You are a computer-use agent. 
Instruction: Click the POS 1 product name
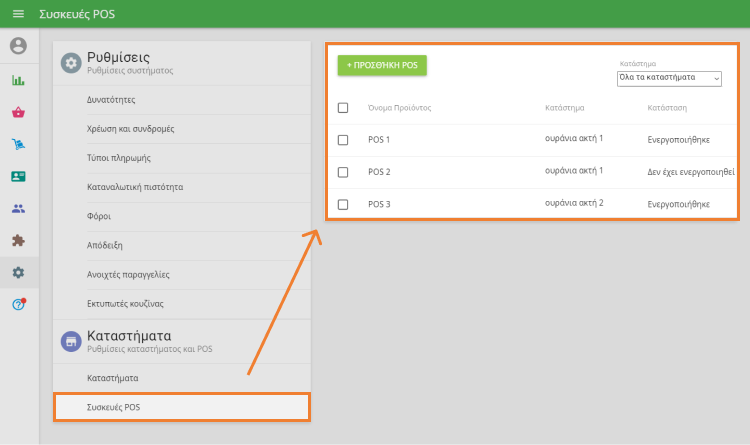(379, 140)
